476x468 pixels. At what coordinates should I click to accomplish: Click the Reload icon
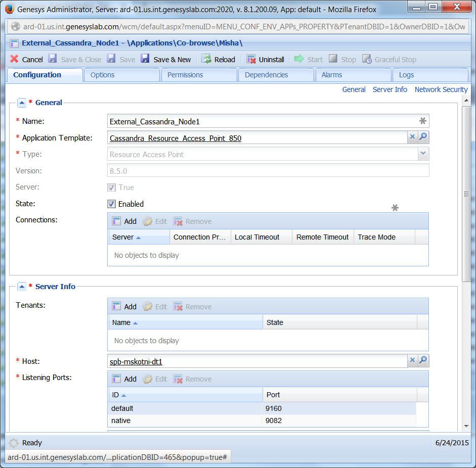[206, 59]
